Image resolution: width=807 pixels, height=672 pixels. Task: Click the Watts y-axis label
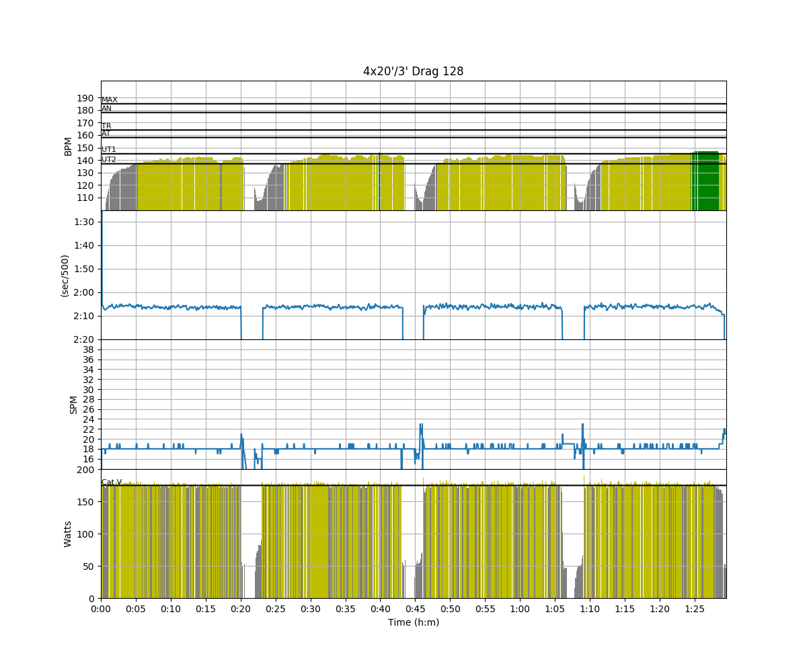coord(68,534)
